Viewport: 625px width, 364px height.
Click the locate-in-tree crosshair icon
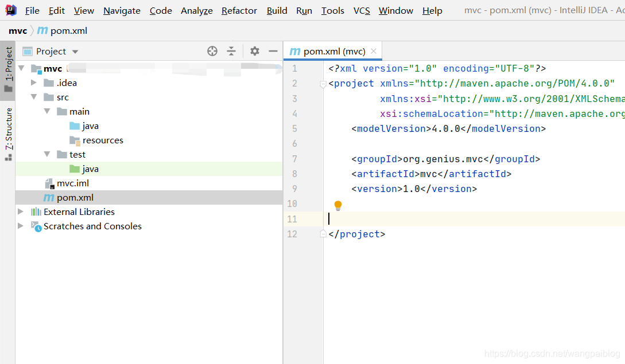212,51
